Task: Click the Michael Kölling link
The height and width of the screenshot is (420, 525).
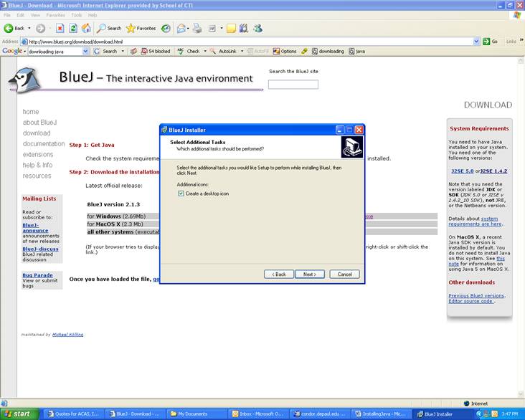Action: point(67,334)
